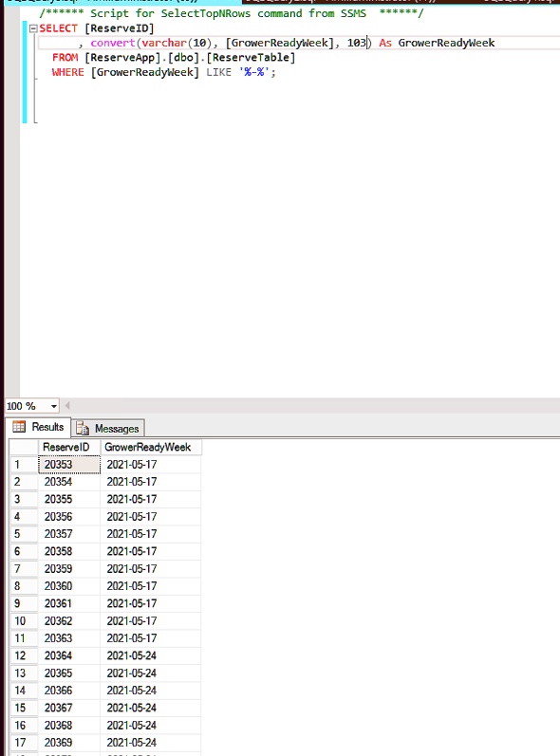Click row number 17 header
Image resolution: width=560 pixels, height=756 pixels.
tap(24, 743)
